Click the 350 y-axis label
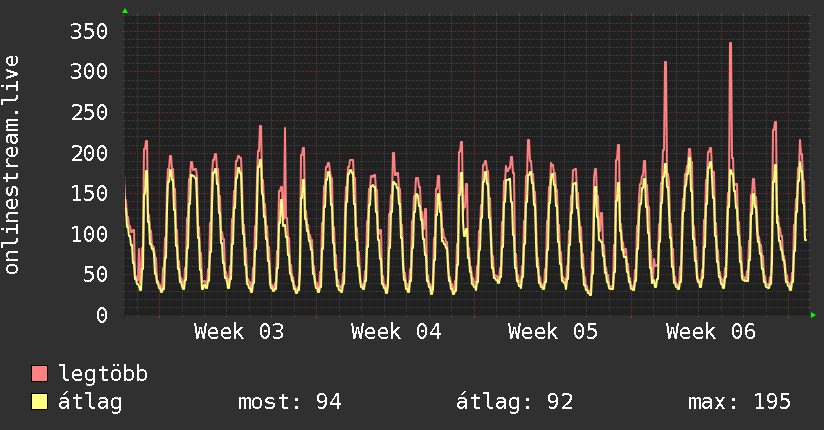Image resolution: width=824 pixels, height=430 pixels. coord(90,31)
